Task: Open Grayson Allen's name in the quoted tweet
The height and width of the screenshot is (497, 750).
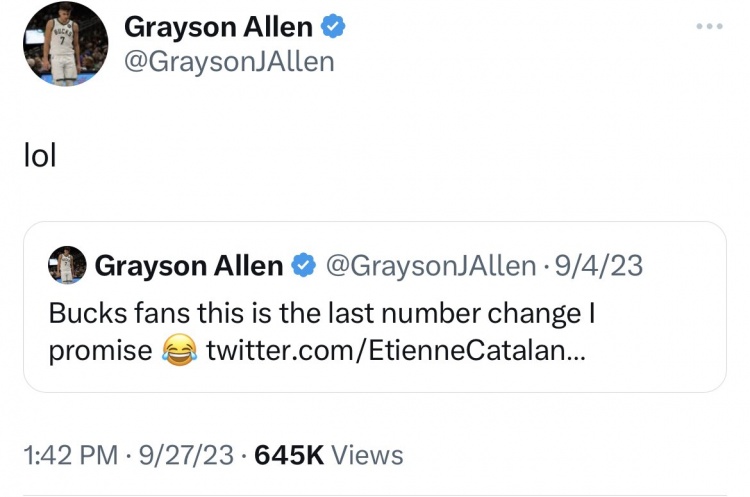Action: pos(189,266)
